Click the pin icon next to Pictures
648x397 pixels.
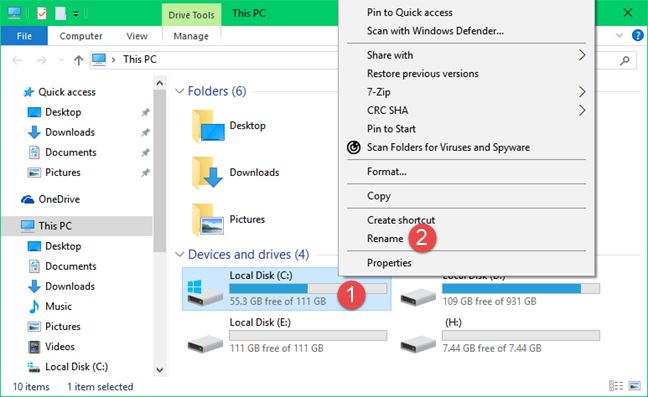click(x=145, y=173)
